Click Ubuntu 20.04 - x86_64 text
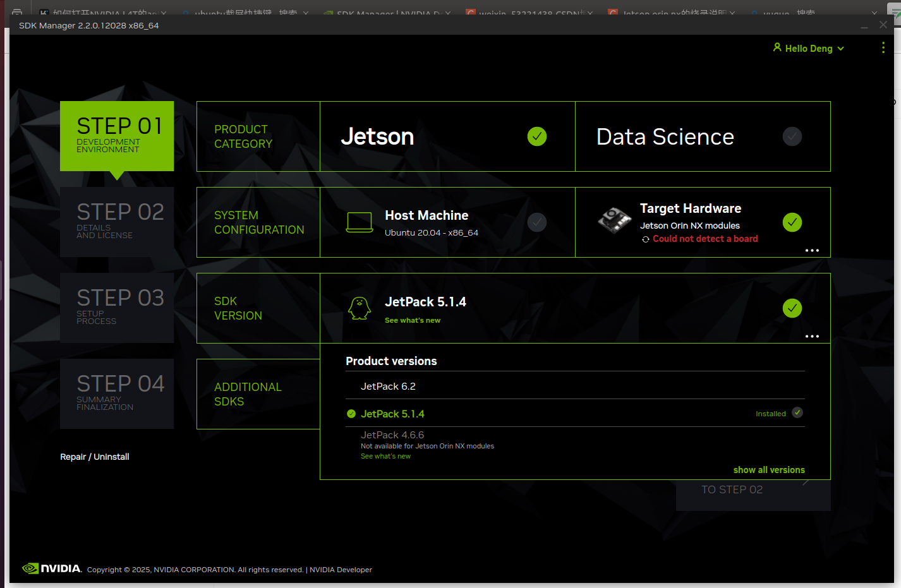 click(x=432, y=232)
